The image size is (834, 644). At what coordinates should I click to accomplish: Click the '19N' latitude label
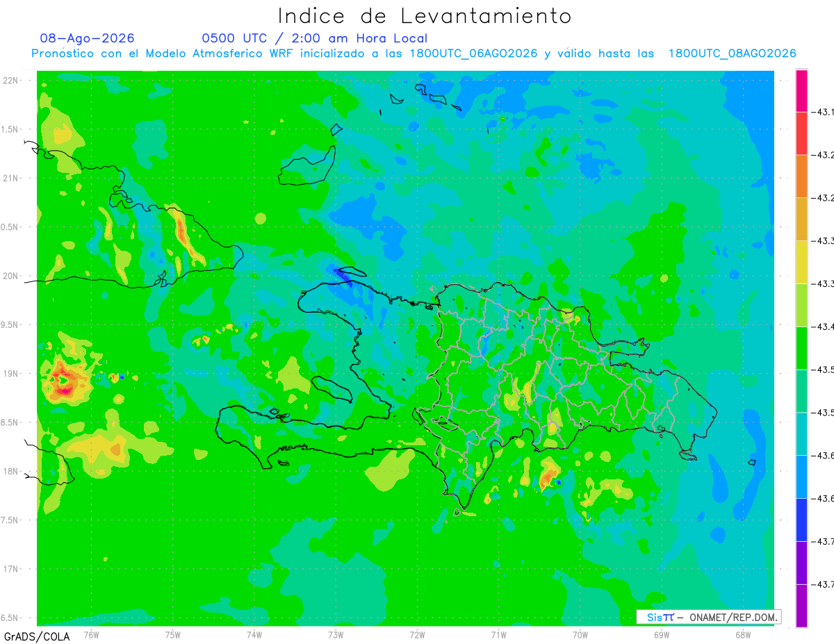pyautogui.click(x=12, y=374)
